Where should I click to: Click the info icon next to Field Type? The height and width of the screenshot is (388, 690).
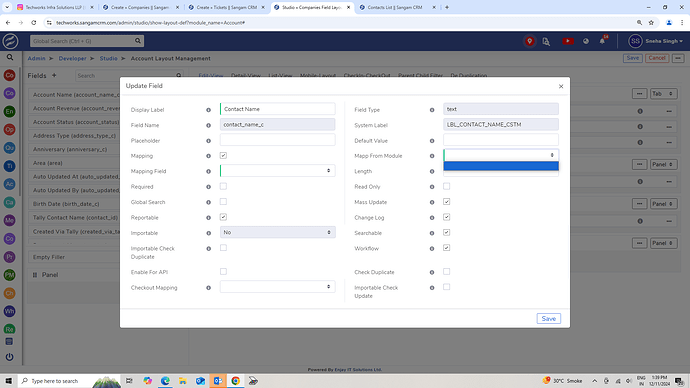432,110
